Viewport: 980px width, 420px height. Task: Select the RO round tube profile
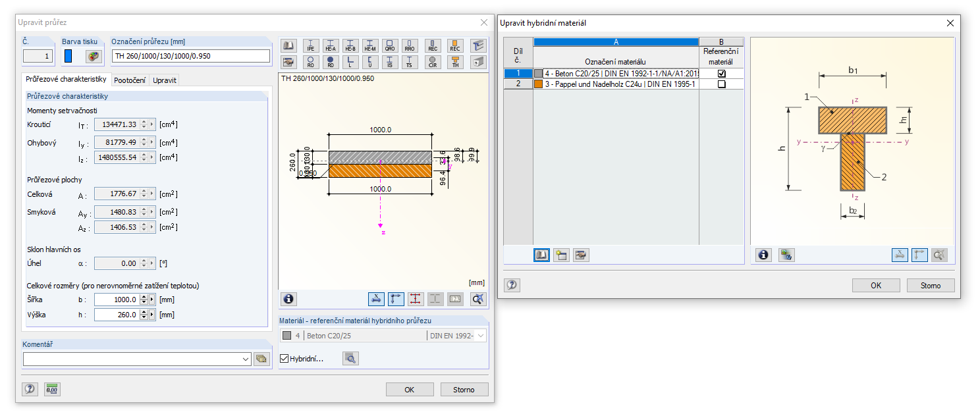(311, 62)
